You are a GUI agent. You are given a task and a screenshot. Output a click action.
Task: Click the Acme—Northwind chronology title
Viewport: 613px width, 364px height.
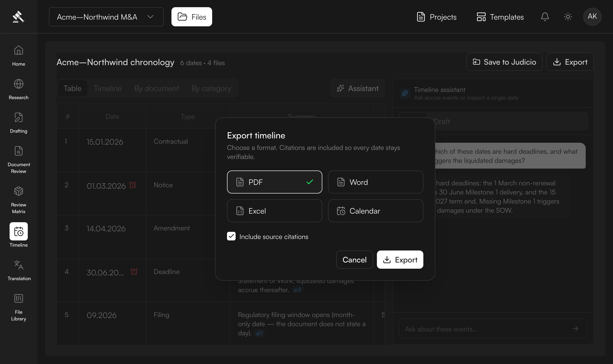click(x=115, y=62)
